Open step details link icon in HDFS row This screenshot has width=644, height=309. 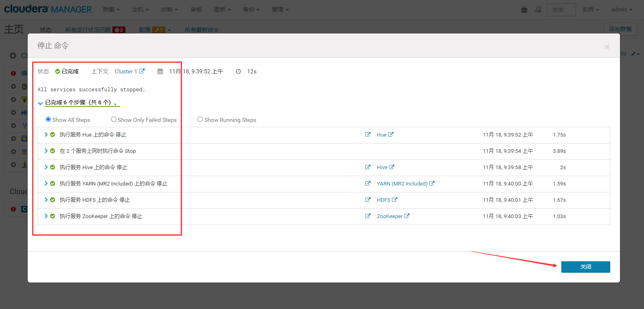point(368,200)
